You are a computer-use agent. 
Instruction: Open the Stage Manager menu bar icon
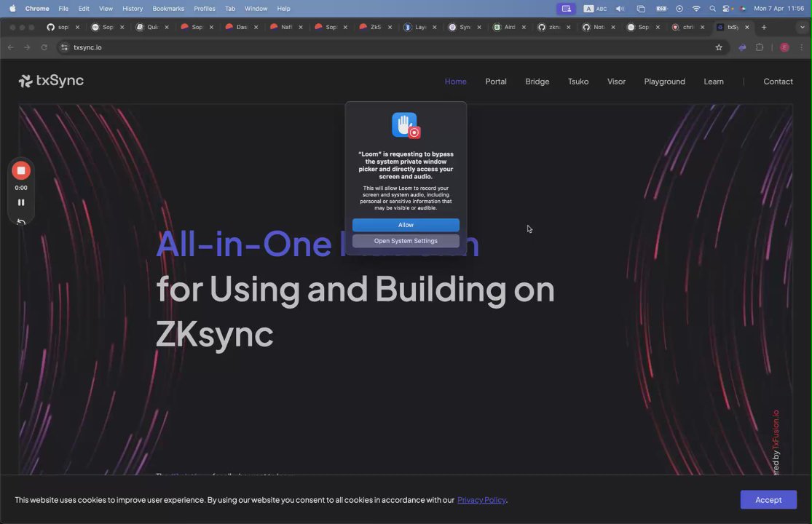[641, 8]
